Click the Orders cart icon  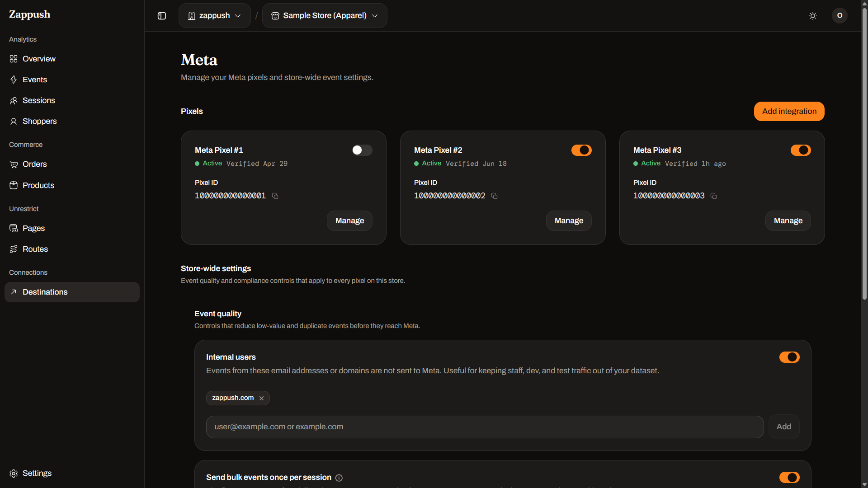(14, 164)
